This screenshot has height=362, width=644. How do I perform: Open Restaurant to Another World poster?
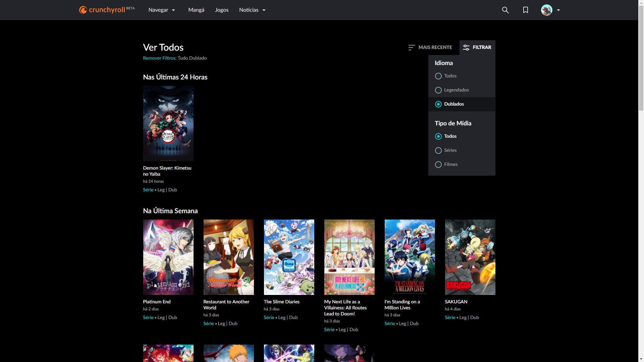click(229, 257)
